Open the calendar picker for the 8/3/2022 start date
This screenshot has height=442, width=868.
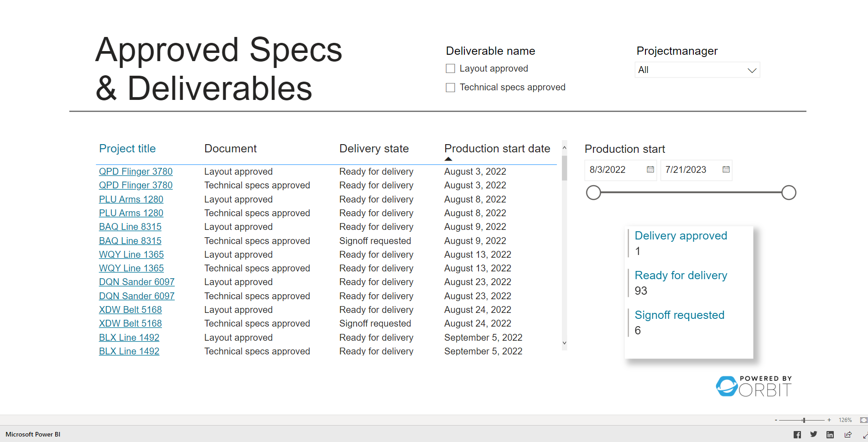click(650, 170)
